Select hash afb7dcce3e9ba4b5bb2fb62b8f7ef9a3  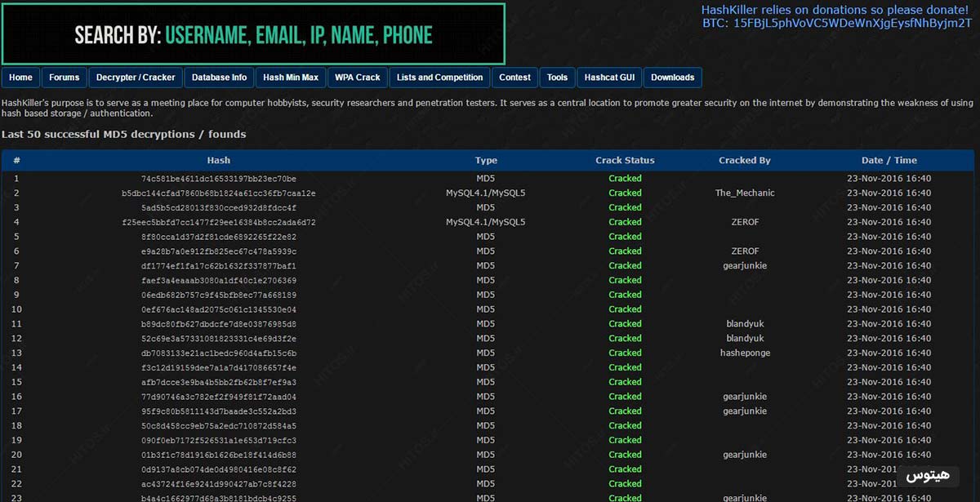click(219, 382)
